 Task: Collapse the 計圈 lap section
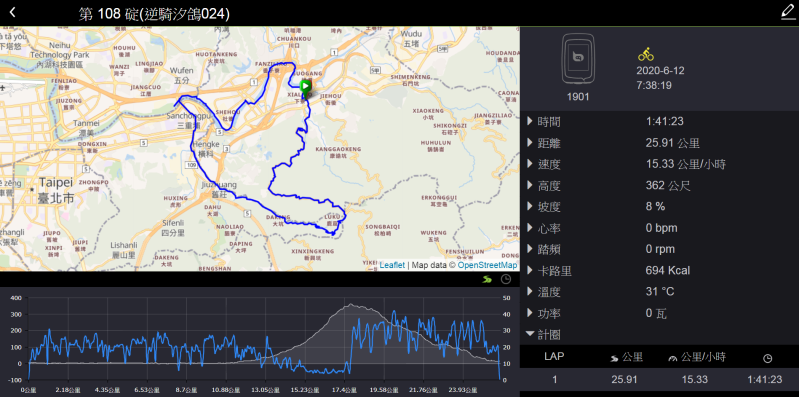pos(659,334)
